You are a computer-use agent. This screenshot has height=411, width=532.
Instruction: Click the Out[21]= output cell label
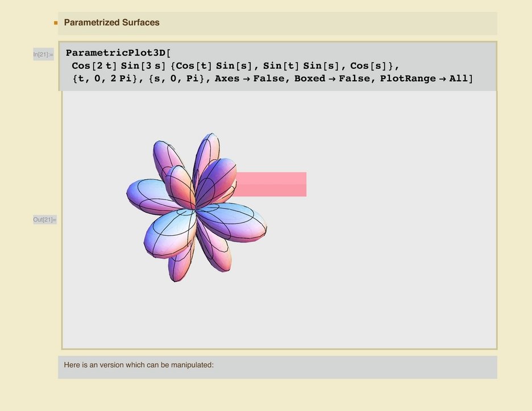pyautogui.click(x=44, y=220)
